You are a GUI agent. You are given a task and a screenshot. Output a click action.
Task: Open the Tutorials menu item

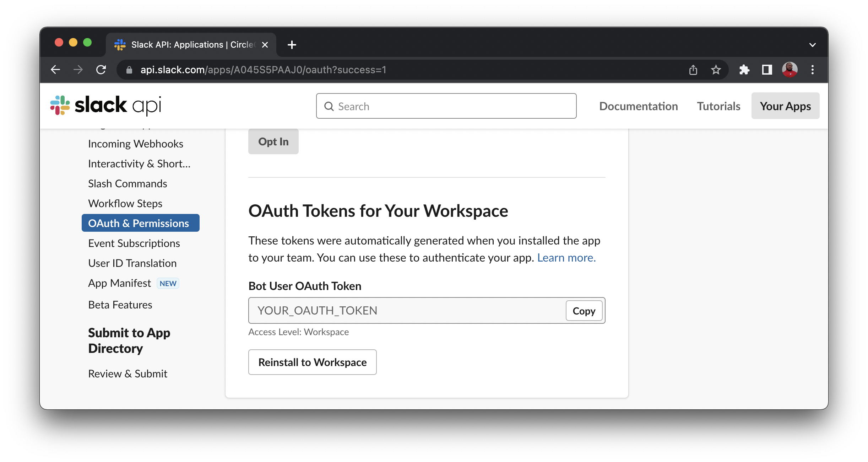pyautogui.click(x=718, y=106)
